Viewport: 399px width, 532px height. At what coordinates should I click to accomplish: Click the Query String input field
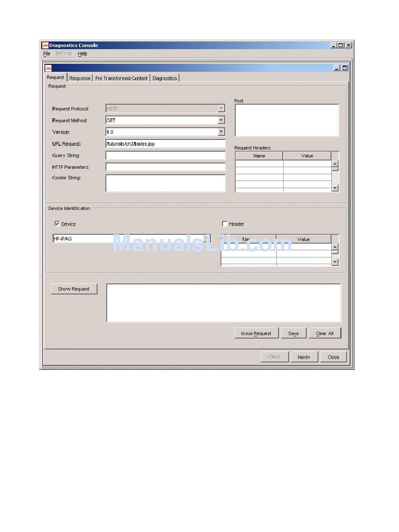click(x=165, y=155)
